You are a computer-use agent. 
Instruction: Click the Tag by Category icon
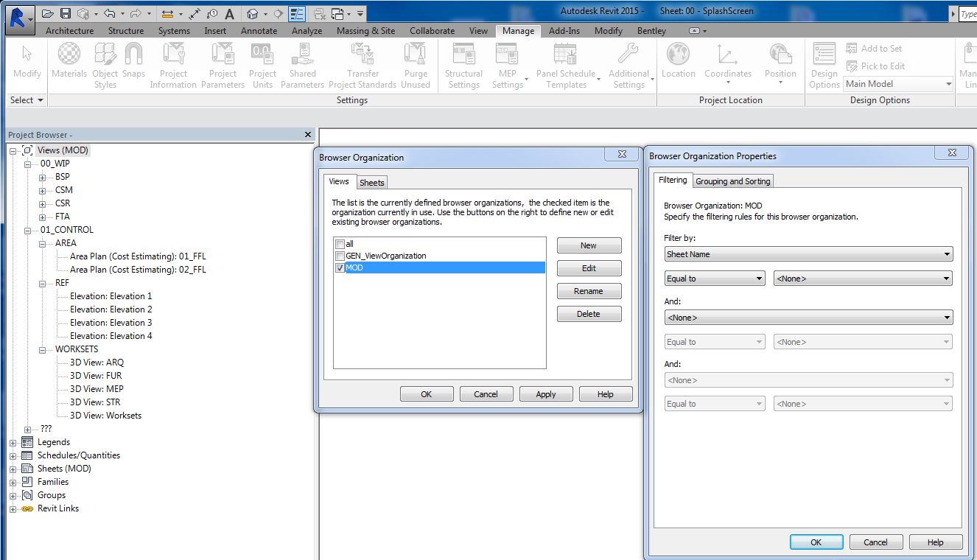(x=212, y=13)
